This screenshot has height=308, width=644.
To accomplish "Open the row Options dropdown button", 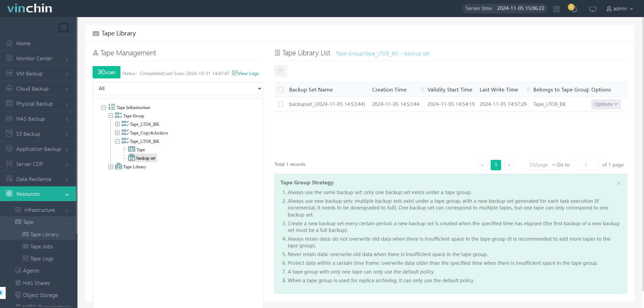I will pyautogui.click(x=605, y=104).
